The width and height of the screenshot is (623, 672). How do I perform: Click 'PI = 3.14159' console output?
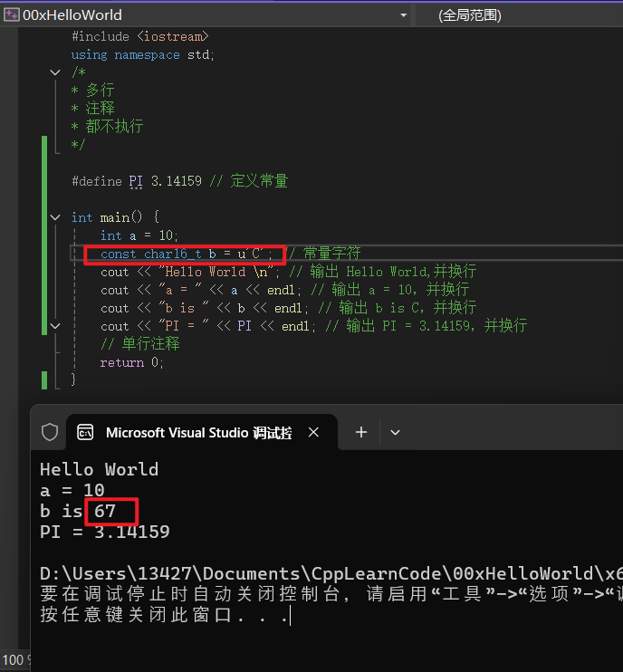[105, 533]
